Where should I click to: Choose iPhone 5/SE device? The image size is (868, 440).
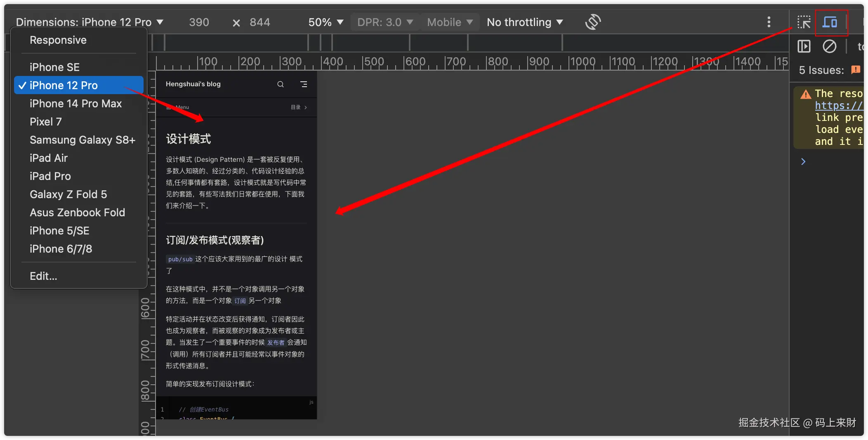(x=78, y=231)
